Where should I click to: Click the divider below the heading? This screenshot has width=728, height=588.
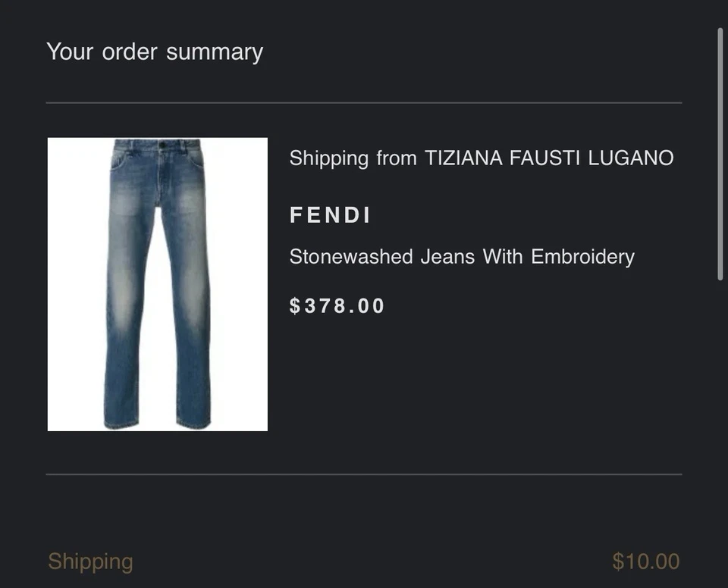tap(364, 102)
